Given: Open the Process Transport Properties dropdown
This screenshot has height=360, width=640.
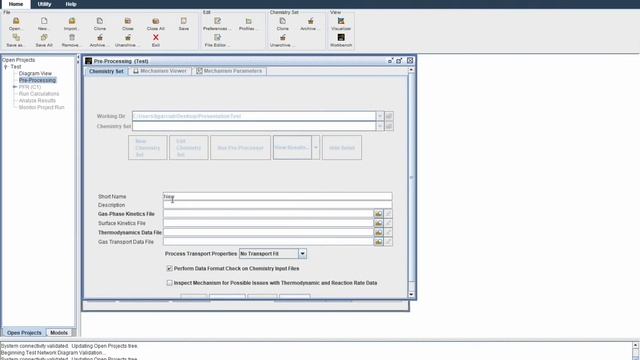Looking at the screenshot, I should [302, 254].
